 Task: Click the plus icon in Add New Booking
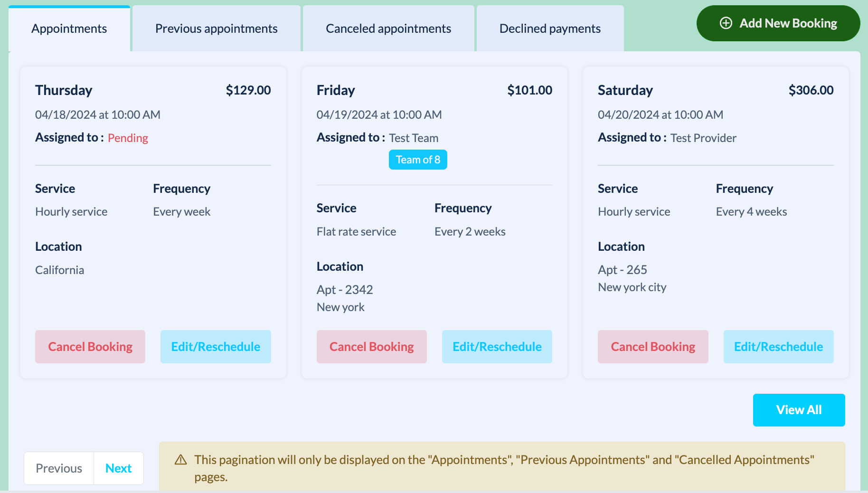pyautogui.click(x=726, y=23)
